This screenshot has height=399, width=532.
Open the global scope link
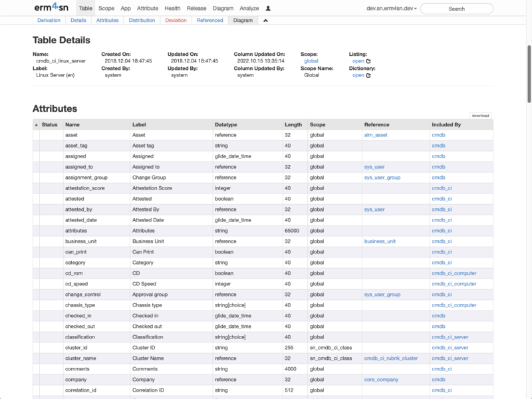(313, 61)
